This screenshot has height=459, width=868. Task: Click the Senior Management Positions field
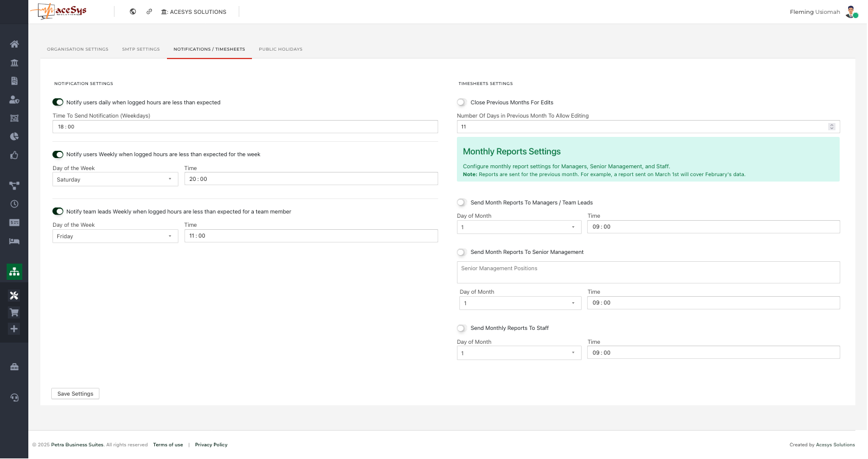[648, 272]
